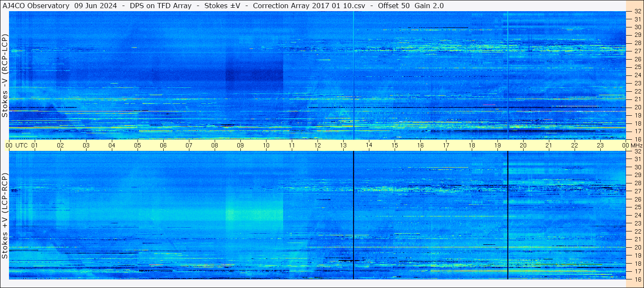Click the 'MHz' unit label on time axis
Image resolution: width=644 pixels, height=288 pixels.
coord(636,145)
